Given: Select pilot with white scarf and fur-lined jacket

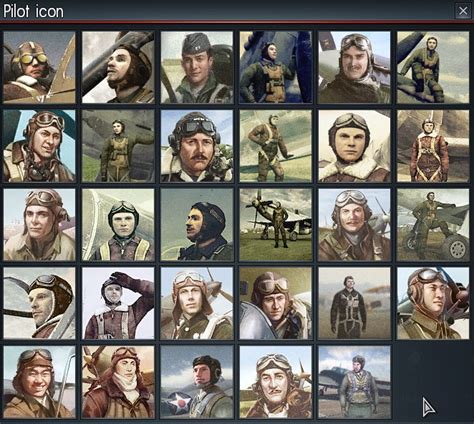Looking at the screenshot, I should pos(118,382).
